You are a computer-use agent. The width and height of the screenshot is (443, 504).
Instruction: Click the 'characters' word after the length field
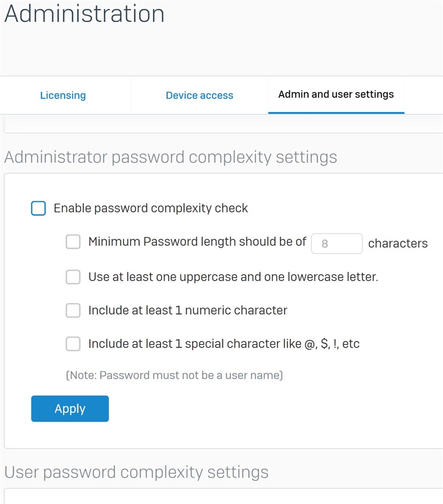(x=397, y=244)
